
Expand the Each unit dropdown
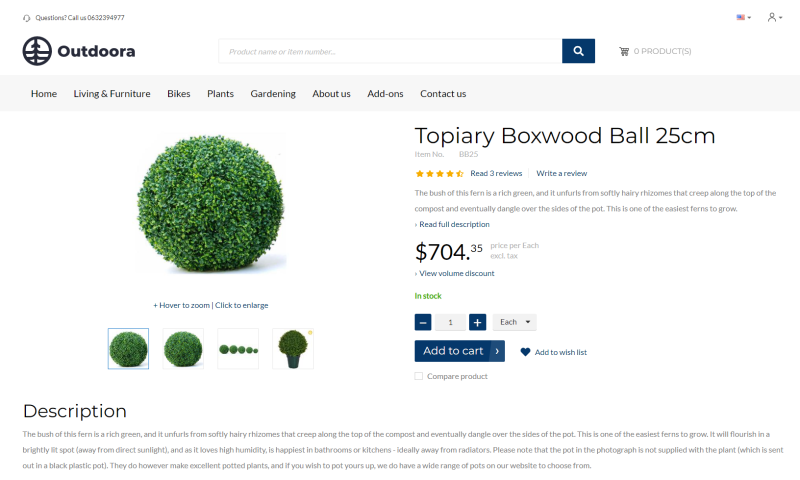515,322
